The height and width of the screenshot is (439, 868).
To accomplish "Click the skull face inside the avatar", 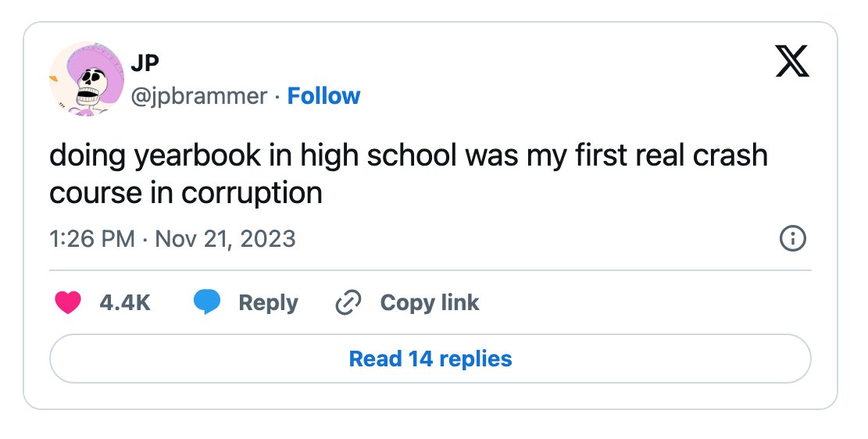I will (90, 87).
